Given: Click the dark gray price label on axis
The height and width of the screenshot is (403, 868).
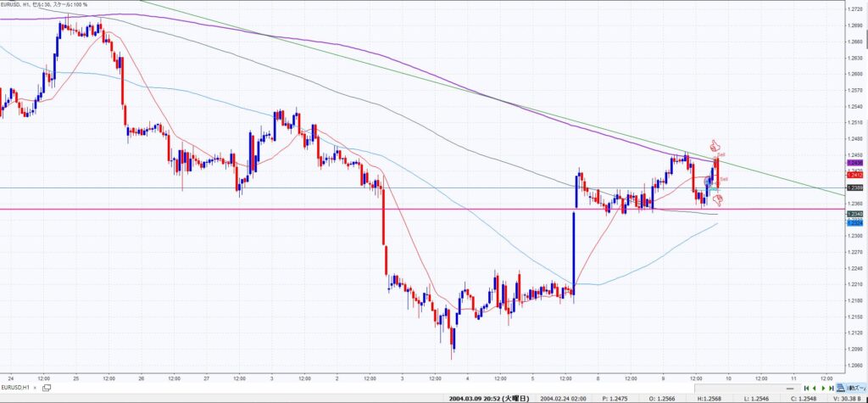Looking at the screenshot, I should 854,214.
